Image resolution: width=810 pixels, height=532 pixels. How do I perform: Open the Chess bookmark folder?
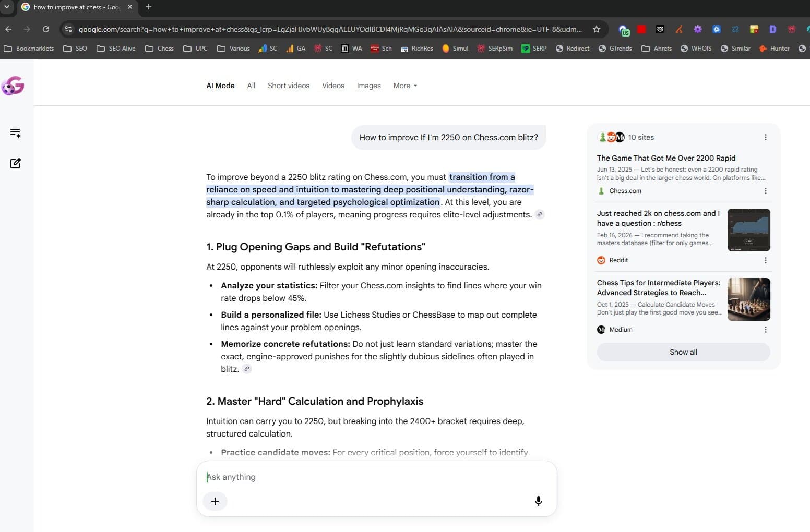(x=160, y=49)
